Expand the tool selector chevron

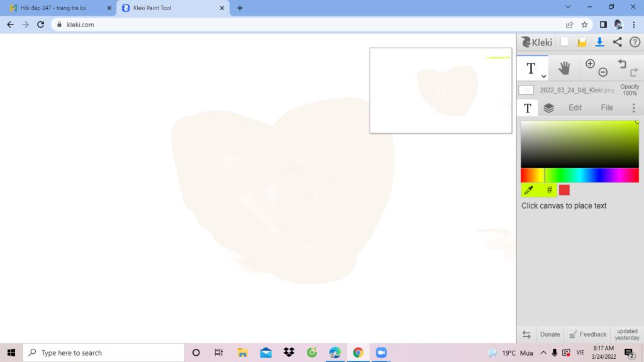coord(543,76)
